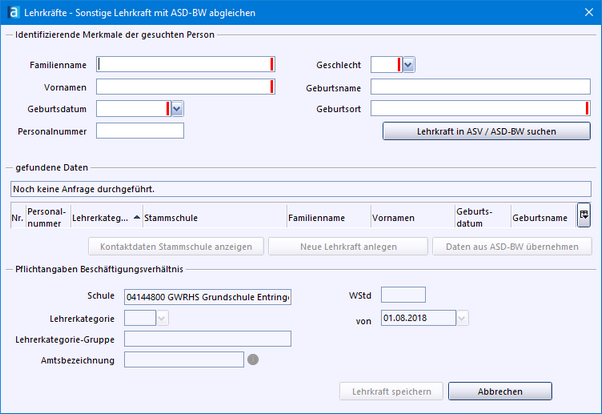Click 'Kontaktdaten Stammschule anzeigen' button
602x414 pixels.
click(176, 246)
